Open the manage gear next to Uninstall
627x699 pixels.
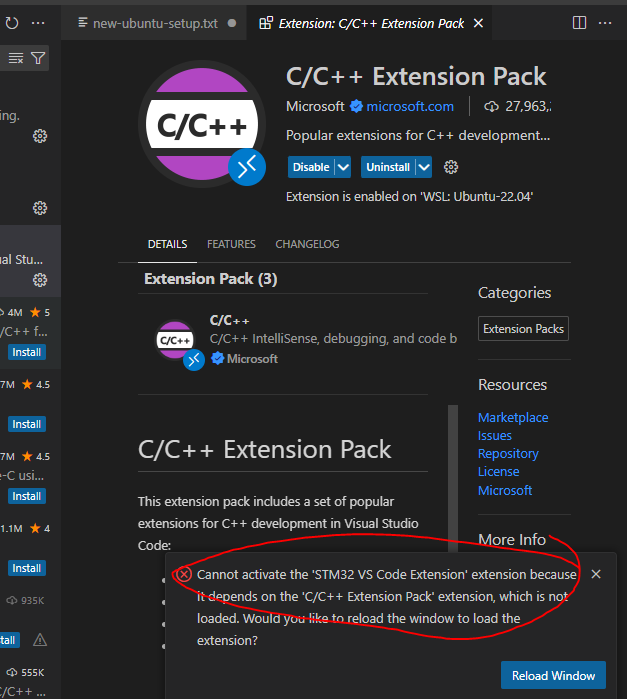click(x=451, y=167)
